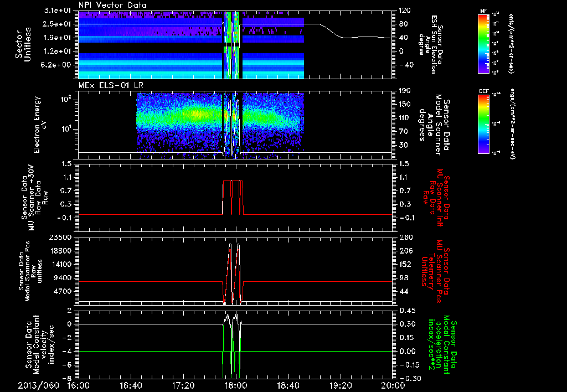Select the white 'Model Scanner Angle degrees' axis title
The height and width of the screenshot is (392, 567).
[434, 125]
